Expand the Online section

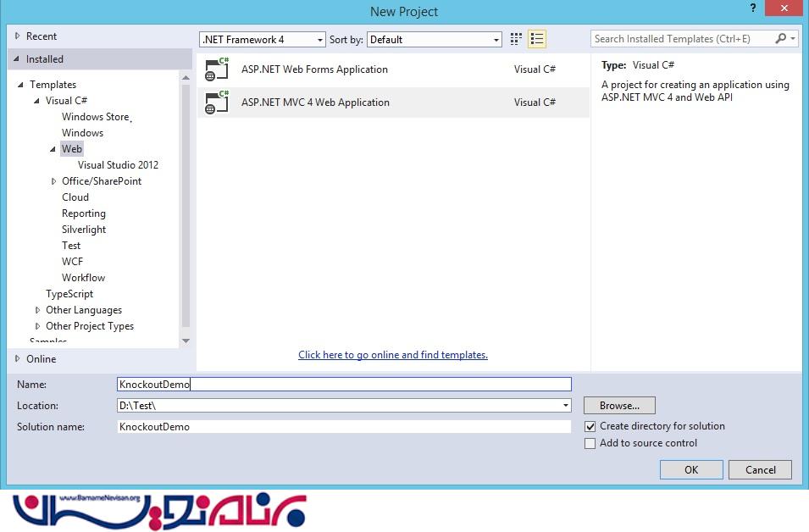[18, 358]
